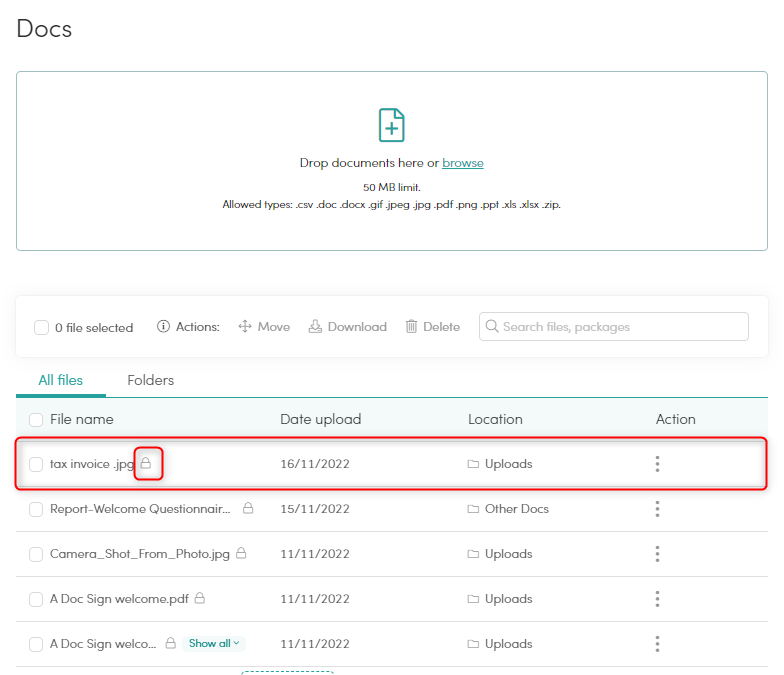Toggle the '0 file selected' checkbox
This screenshot has height=675, width=784.
pos(42,328)
